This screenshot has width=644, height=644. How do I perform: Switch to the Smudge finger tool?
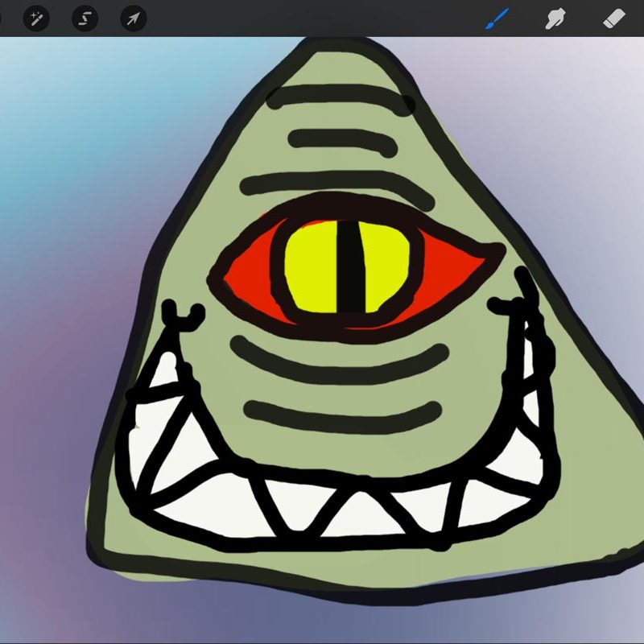click(x=555, y=19)
